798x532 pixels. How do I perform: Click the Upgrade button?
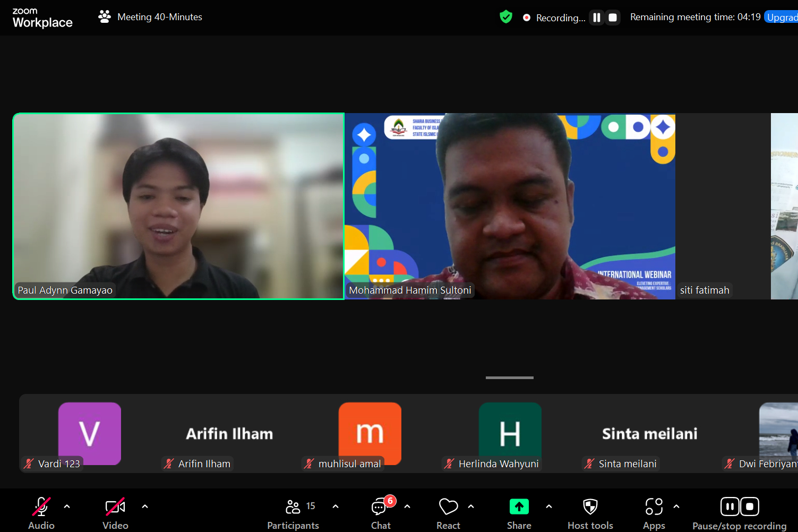(x=782, y=17)
